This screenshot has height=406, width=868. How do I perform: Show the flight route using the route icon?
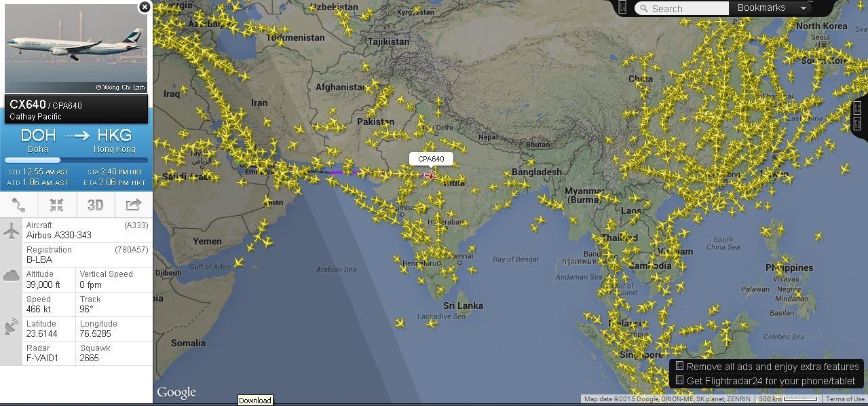[19, 205]
